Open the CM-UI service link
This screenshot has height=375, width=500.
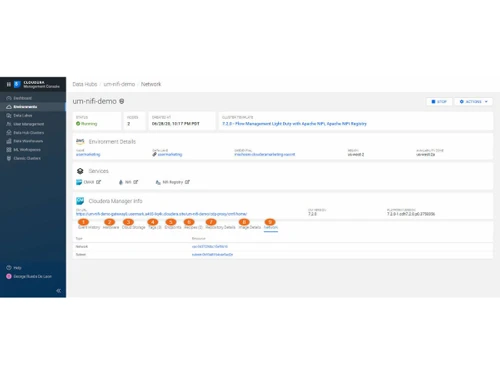(x=88, y=182)
